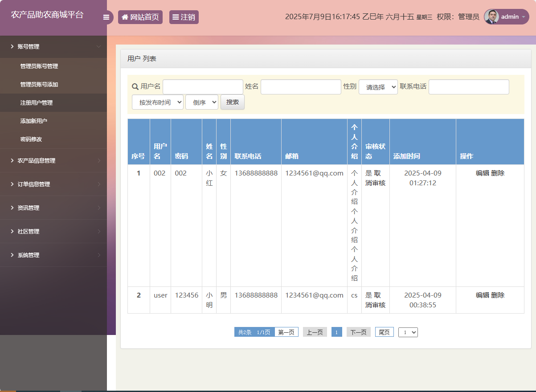Screen dimensions: 536x392
Task: Toggle review status for user 小明
Action: point(376,300)
